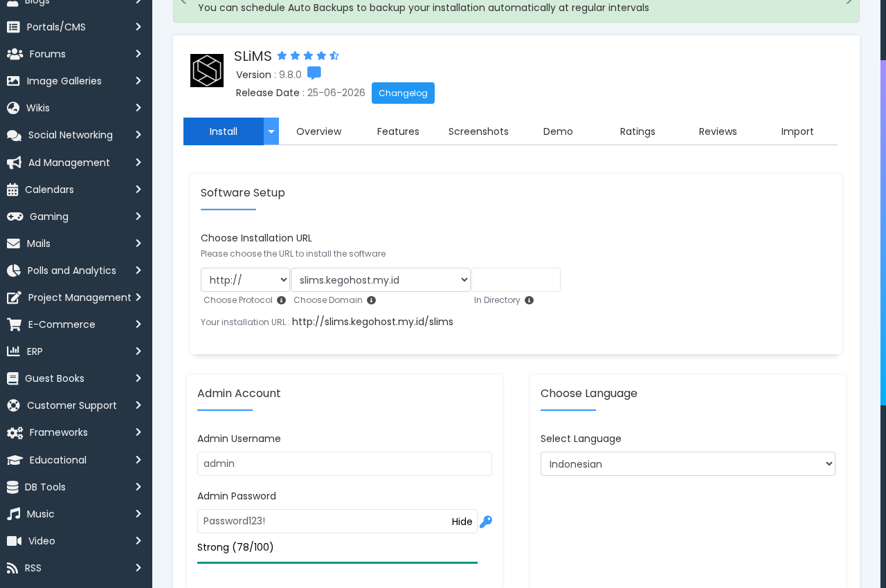
Task: Click the Install button
Action: click(x=224, y=131)
